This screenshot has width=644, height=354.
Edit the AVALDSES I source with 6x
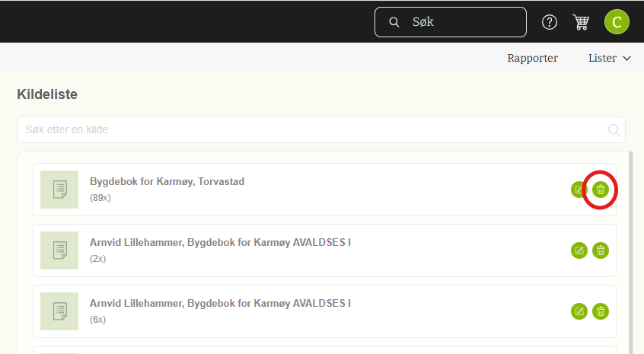[x=579, y=311]
